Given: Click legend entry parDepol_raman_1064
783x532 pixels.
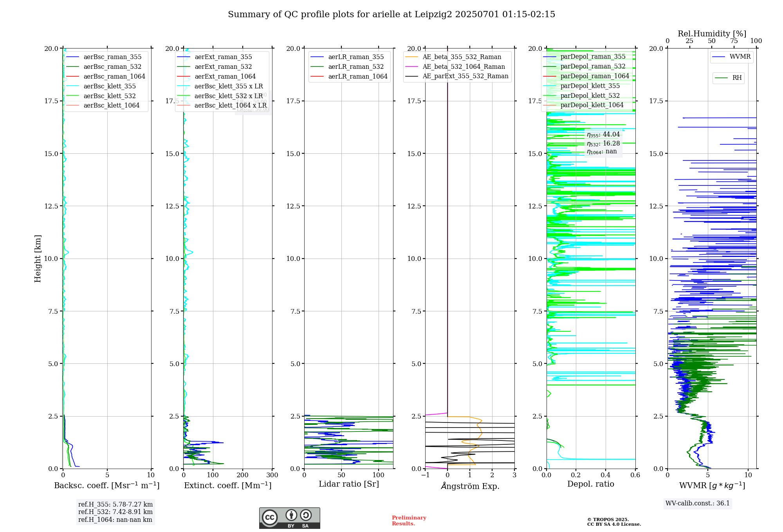Looking at the screenshot, I should click(586, 76).
